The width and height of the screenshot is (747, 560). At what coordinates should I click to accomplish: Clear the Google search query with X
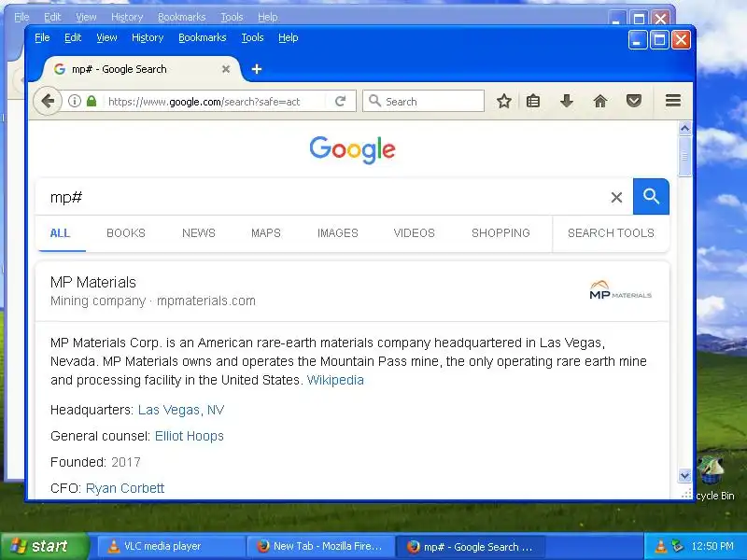[x=616, y=197]
